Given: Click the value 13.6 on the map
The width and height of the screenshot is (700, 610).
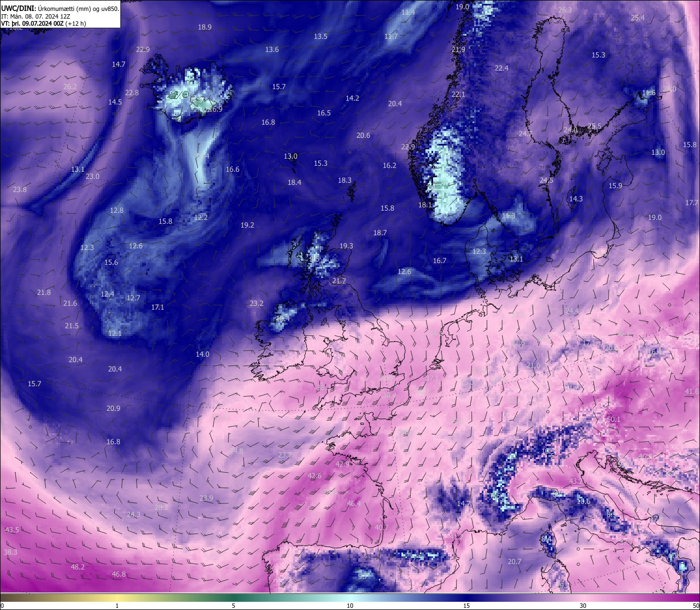Looking at the screenshot, I should coord(272,49).
